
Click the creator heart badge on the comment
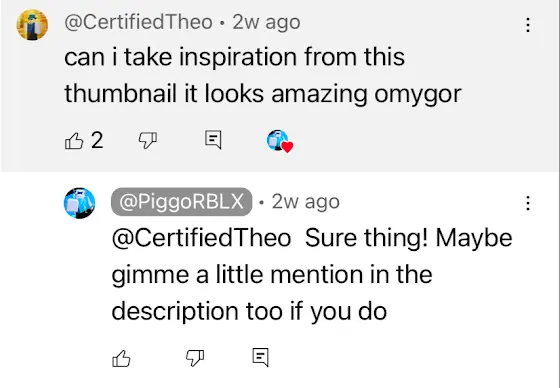[280, 141]
